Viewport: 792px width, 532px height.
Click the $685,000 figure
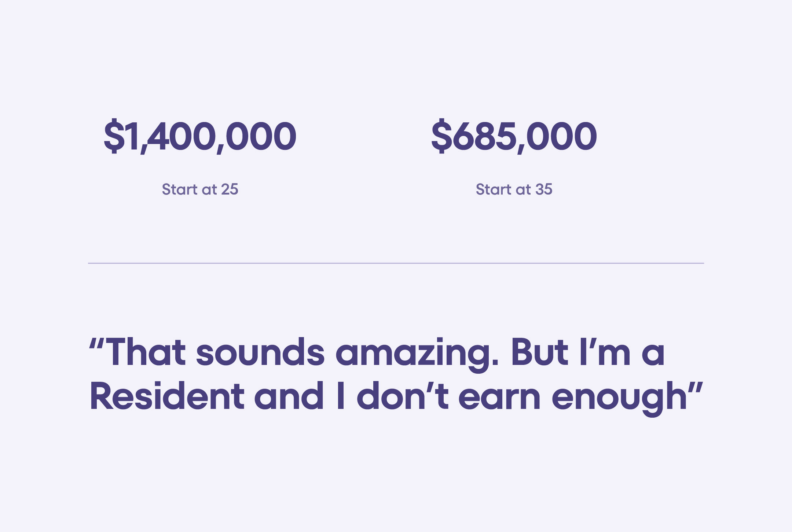coord(514,136)
